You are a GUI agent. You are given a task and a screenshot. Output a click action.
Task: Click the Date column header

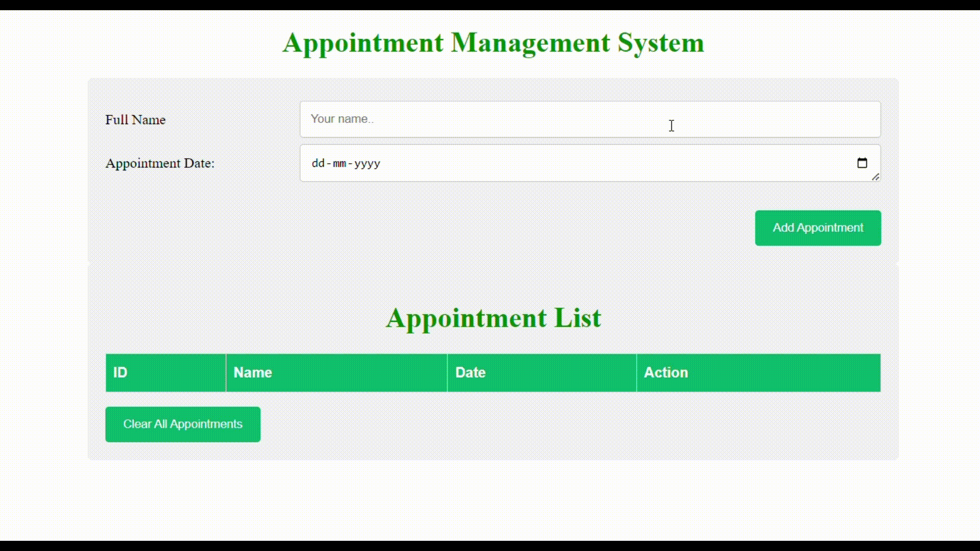coord(542,372)
